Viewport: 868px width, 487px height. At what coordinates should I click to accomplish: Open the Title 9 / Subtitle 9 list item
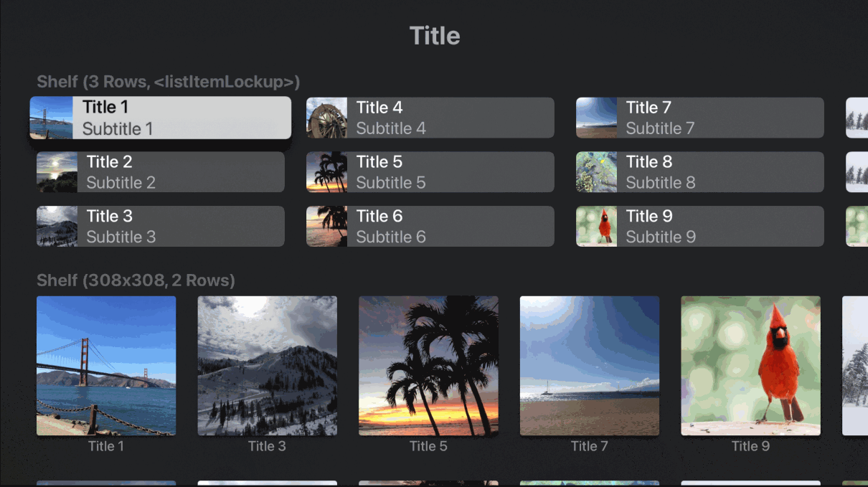pos(700,227)
